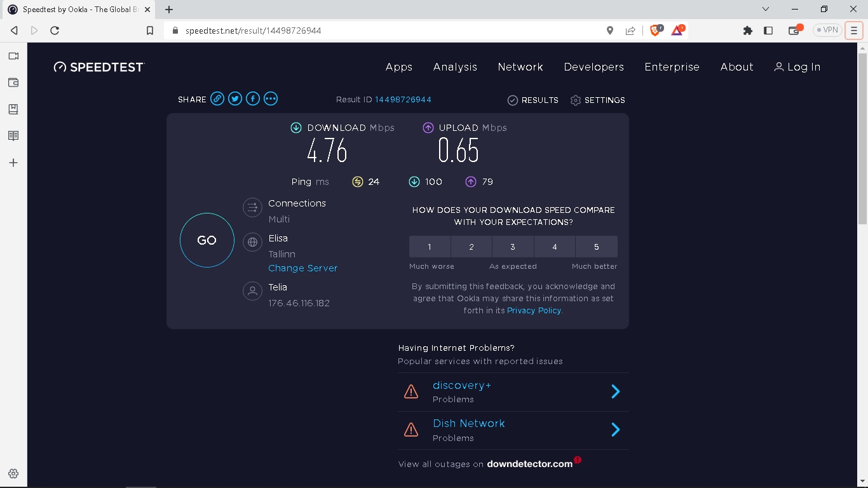Bookmark this page

(x=150, y=30)
